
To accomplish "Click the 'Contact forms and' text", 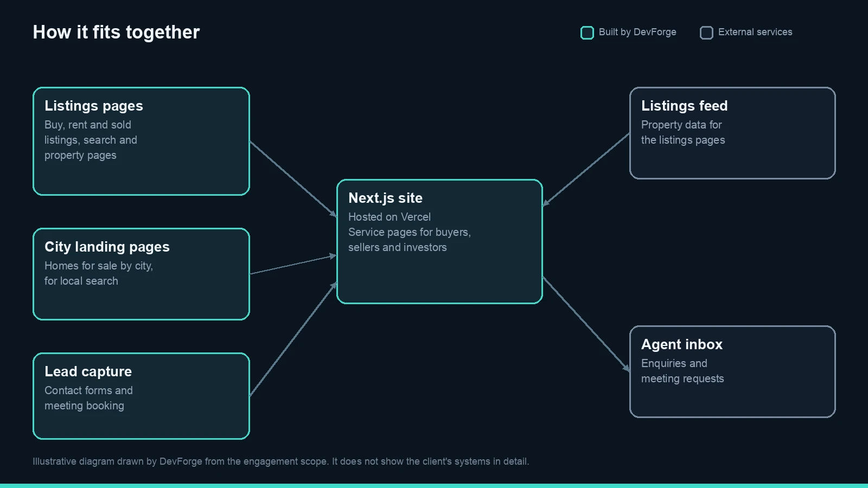I will tap(88, 390).
